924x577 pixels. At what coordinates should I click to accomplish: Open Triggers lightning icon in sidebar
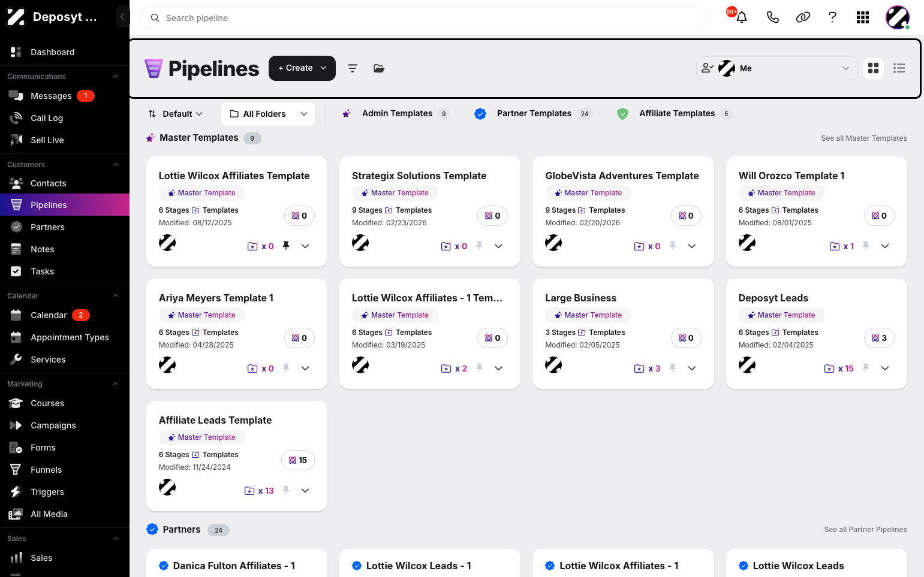[x=16, y=492]
